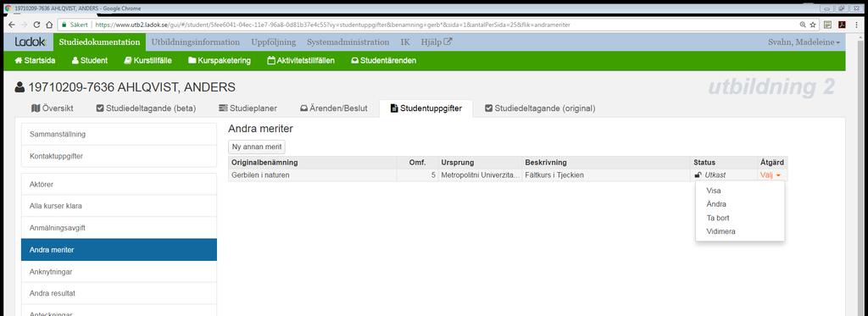The width and height of the screenshot is (868, 316).
Task: Click the Chrome reload page icon
Action: 36,25
